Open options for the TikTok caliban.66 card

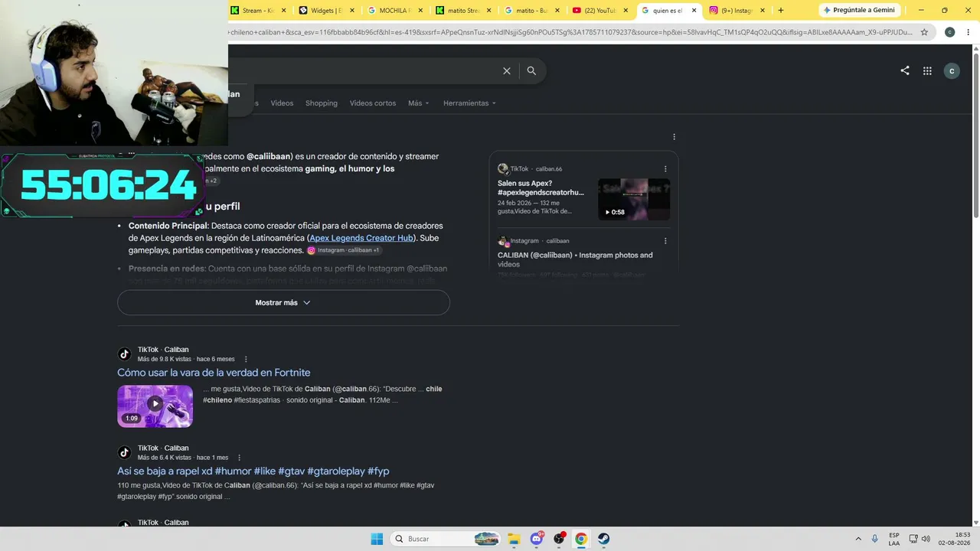[x=665, y=169]
